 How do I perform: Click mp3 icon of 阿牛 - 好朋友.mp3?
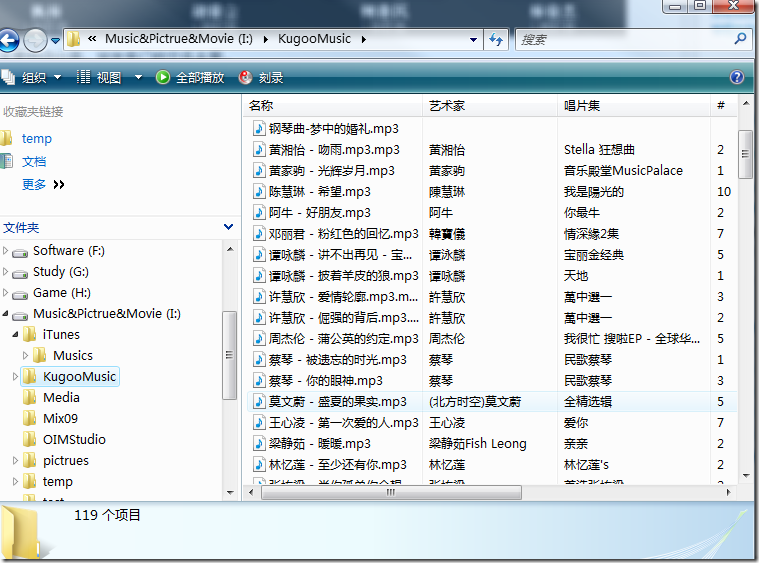[259, 213]
